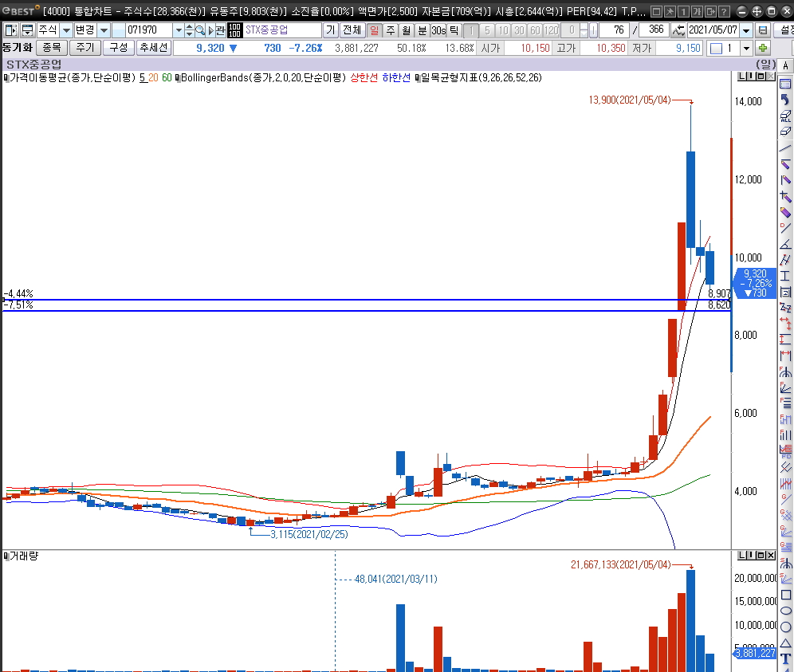Click the save layout disk icon

pyautogui.click(x=763, y=30)
